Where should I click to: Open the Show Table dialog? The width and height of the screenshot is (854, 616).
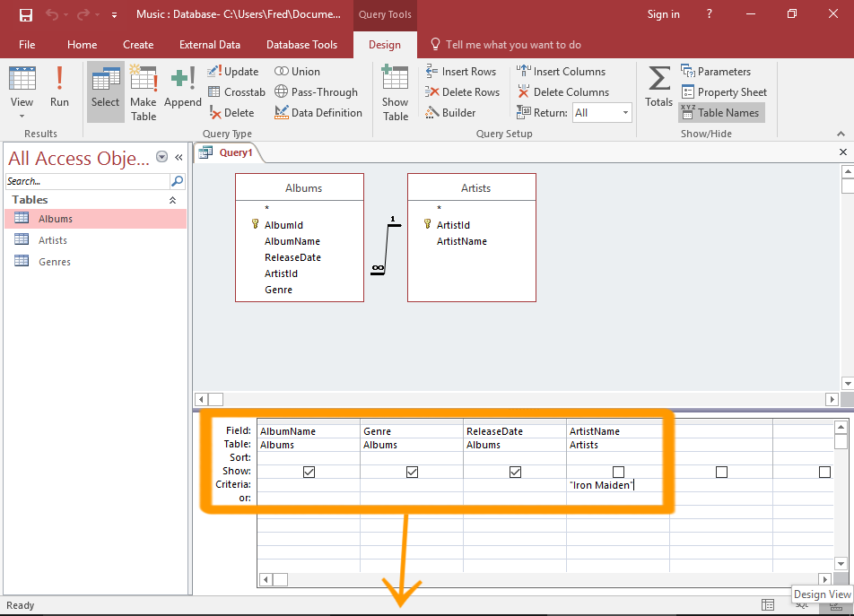coord(395,92)
